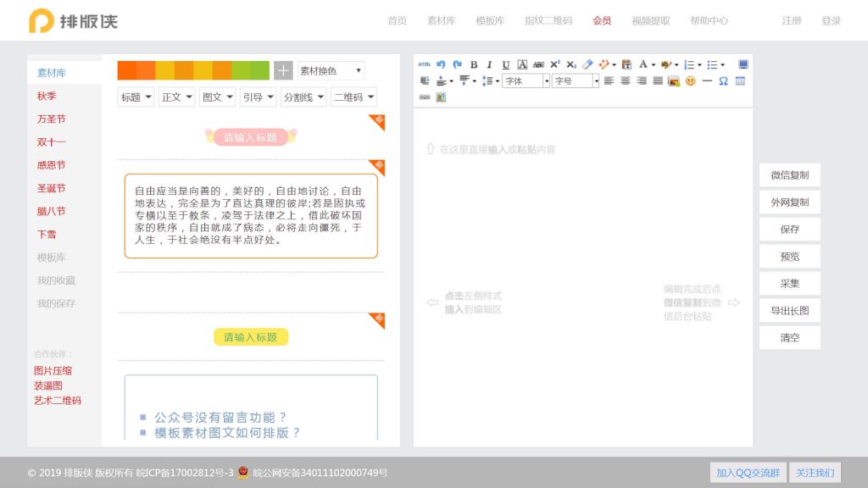Insert a special character using the Ω icon
Image resolution: width=868 pixels, height=488 pixels.
(723, 80)
